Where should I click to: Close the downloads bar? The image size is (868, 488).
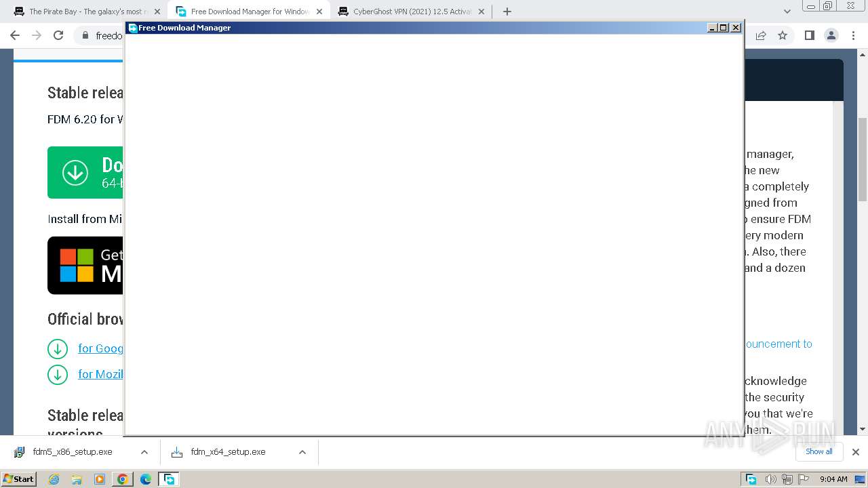(x=856, y=452)
